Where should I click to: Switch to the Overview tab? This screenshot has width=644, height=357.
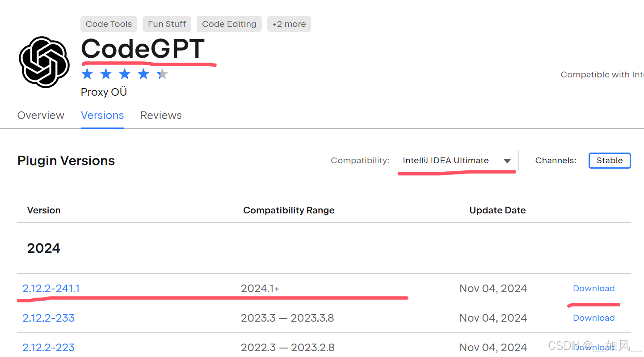[41, 115]
